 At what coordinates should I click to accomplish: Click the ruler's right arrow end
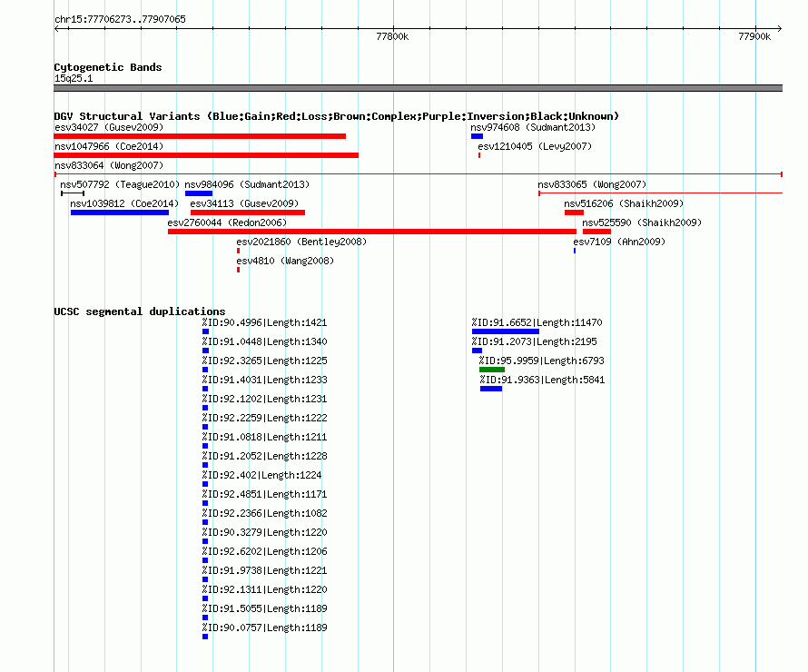pyautogui.click(x=779, y=29)
